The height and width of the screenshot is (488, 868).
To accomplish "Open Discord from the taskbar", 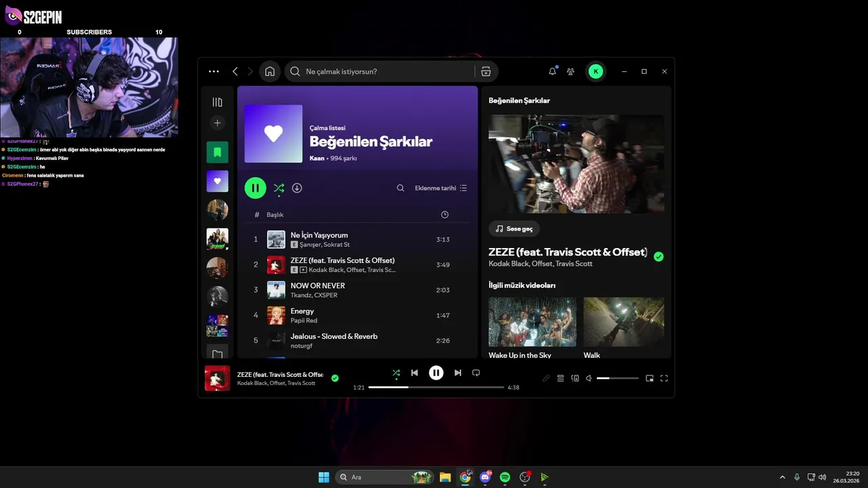I will point(485,477).
